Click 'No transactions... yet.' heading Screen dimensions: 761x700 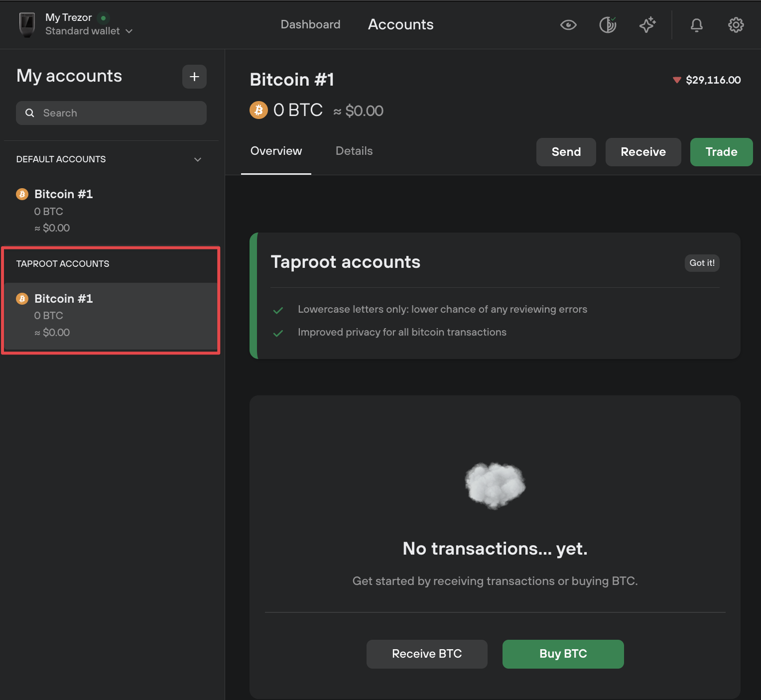(x=495, y=549)
